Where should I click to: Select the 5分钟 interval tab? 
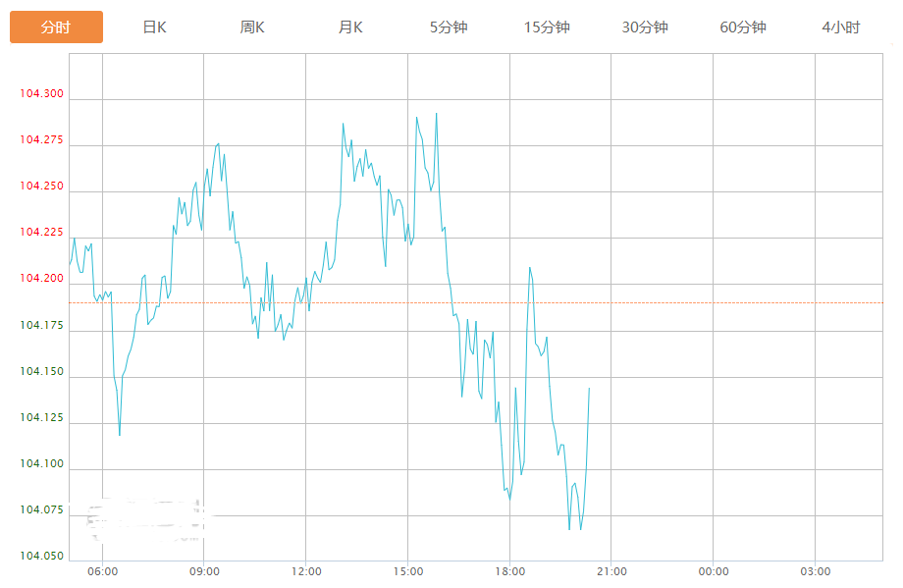(x=449, y=27)
